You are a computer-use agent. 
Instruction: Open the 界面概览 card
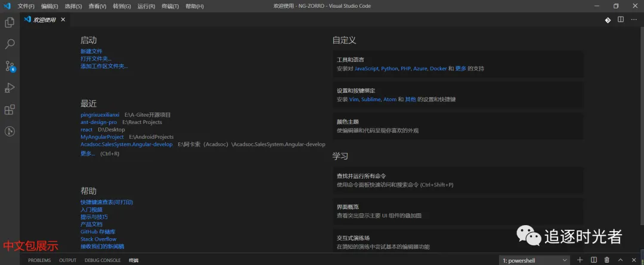pyautogui.click(x=458, y=211)
